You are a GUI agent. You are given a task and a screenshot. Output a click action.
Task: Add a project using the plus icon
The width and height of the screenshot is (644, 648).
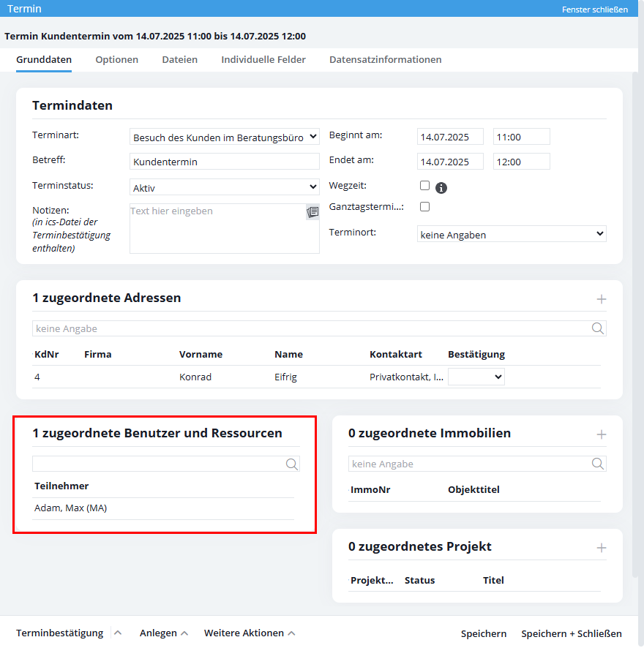coord(602,546)
